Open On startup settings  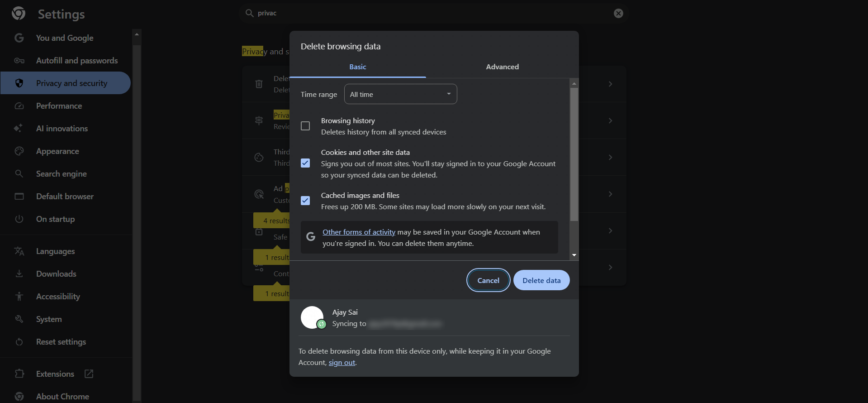pyautogui.click(x=66, y=219)
